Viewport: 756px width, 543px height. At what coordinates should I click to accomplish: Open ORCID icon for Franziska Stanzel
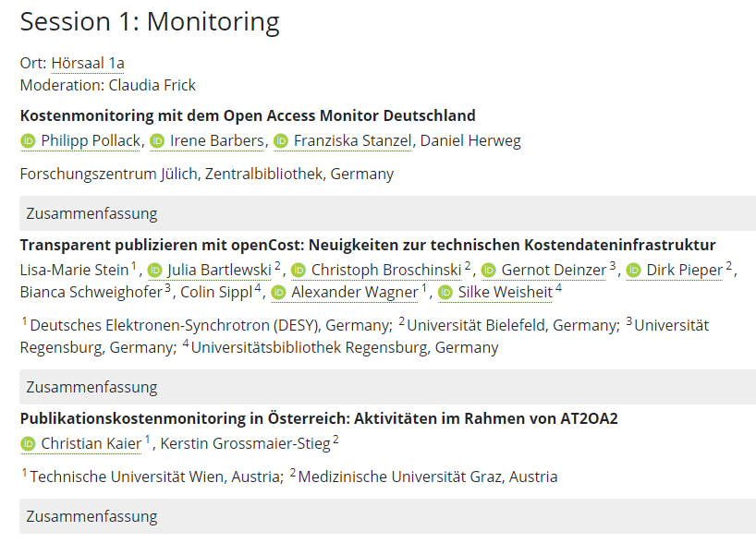click(x=281, y=141)
